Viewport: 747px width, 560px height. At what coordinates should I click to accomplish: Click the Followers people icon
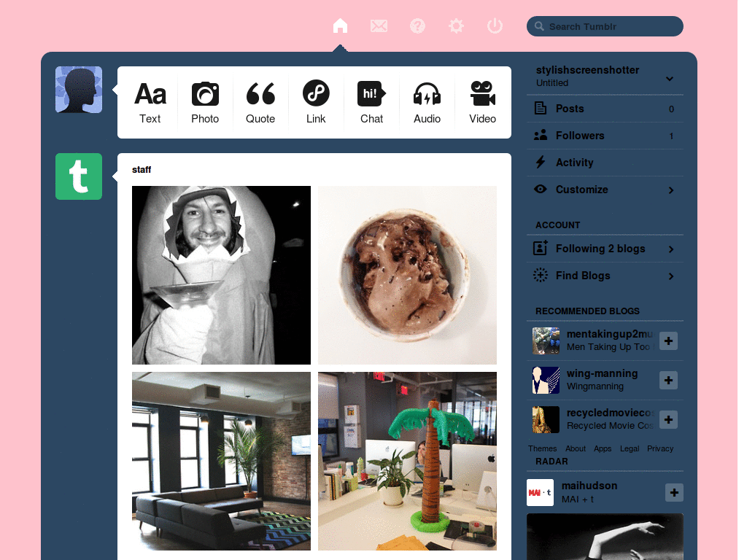tap(541, 135)
